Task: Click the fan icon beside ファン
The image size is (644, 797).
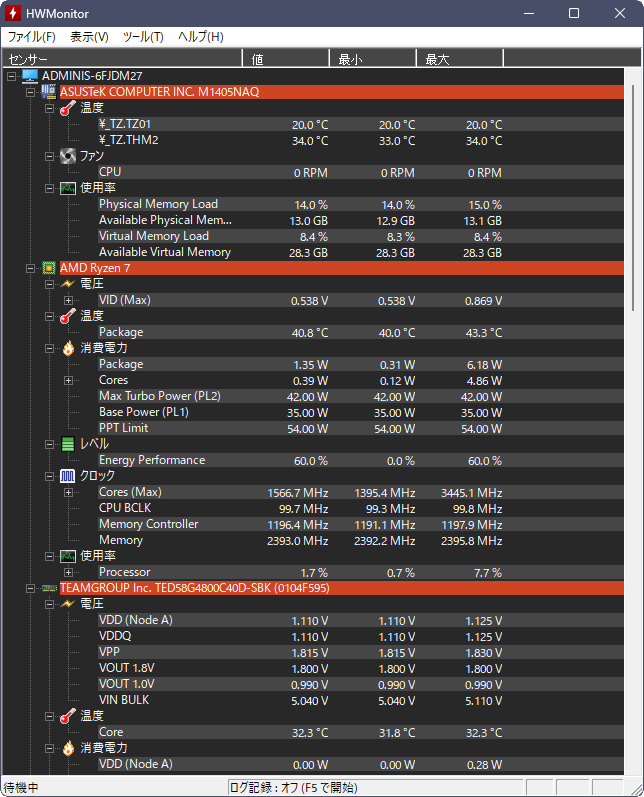Action: (68, 156)
